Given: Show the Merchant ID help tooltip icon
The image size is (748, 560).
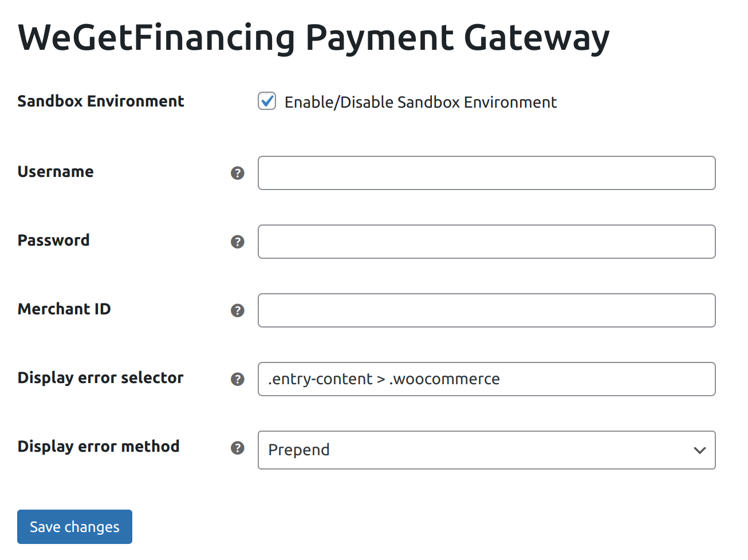Looking at the screenshot, I should point(238,310).
